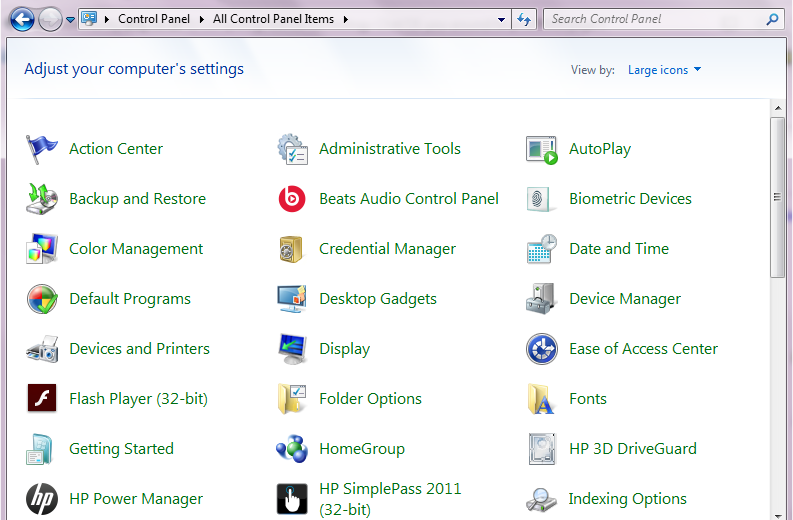793x520 pixels.
Task: Open the HP 3D DriveGuard icon
Action: coord(542,449)
